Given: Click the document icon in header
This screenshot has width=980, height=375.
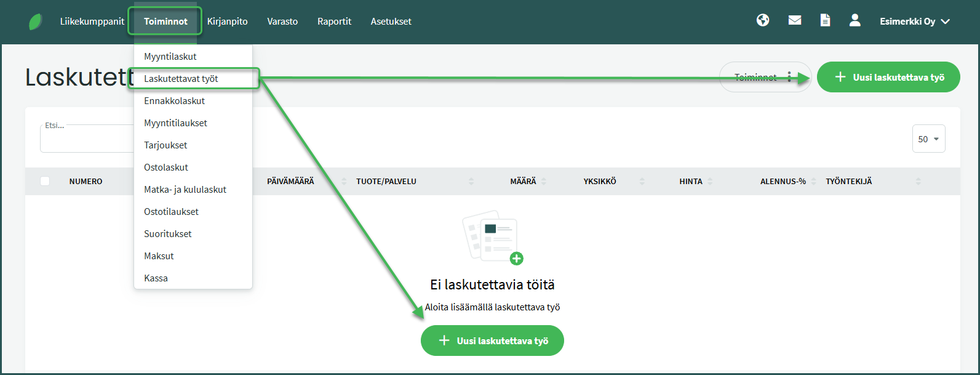Looking at the screenshot, I should (x=825, y=21).
